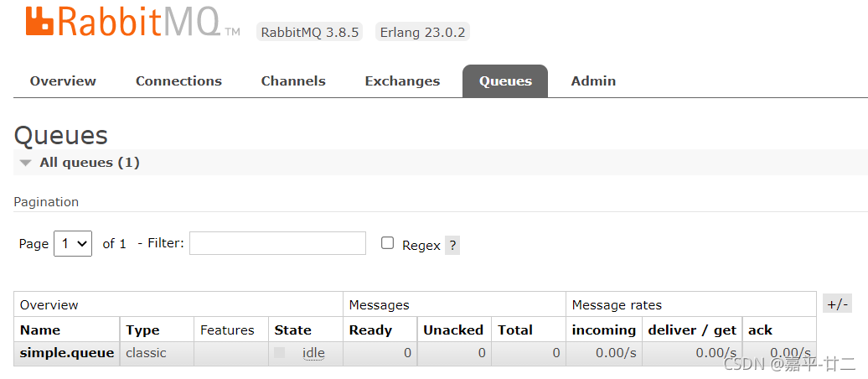This screenshot has height=379, width=868.
Task: Sort by the Name column header
Action: coord(40,330)
